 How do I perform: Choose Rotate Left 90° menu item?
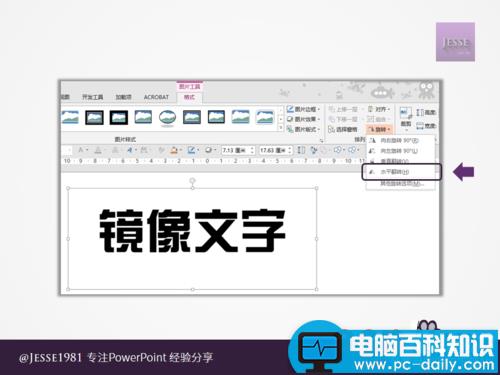click(x=400, y=151)
